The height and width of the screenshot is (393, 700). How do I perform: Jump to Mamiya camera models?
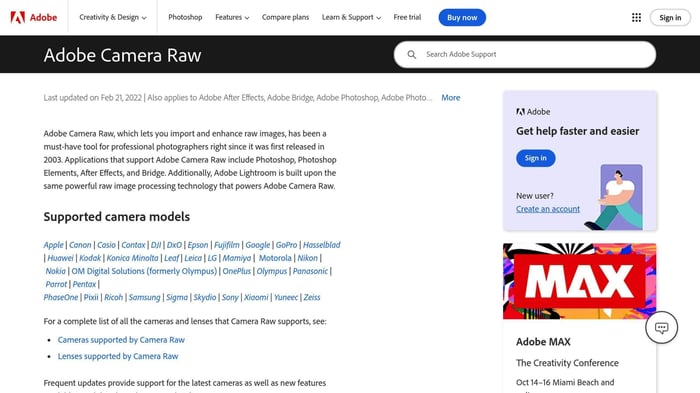tap(237, 258)
